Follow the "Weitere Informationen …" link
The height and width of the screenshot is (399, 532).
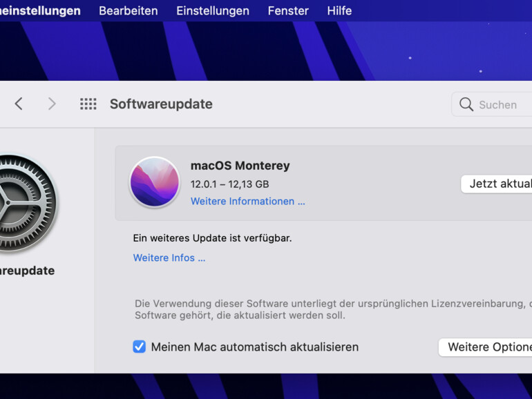point(247,202)
